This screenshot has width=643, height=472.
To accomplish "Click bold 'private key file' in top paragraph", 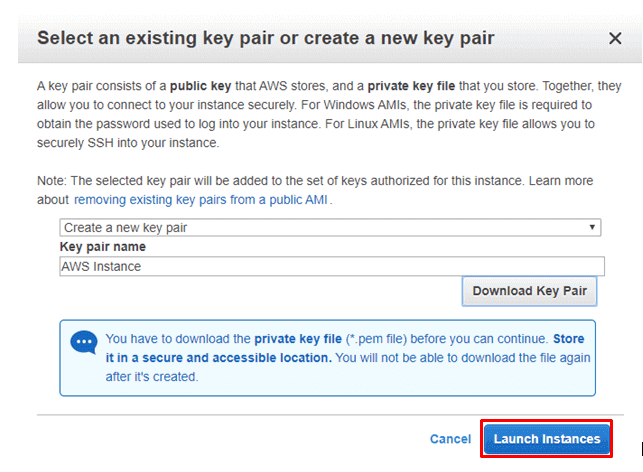I will point(411,86).
